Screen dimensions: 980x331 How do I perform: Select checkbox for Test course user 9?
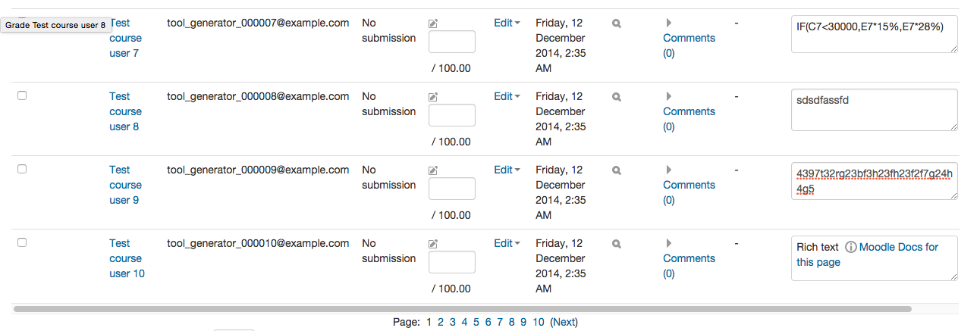pos(22,169)
